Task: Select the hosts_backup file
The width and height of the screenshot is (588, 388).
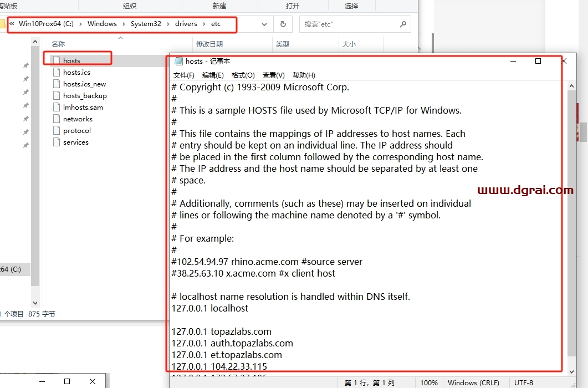Action: click(x=85, y=95)
